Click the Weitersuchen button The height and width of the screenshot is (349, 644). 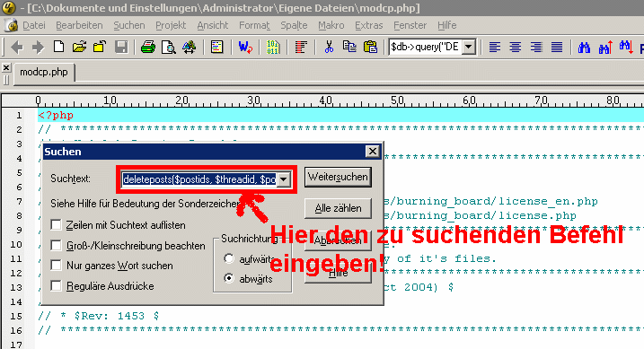coord(338,177)
